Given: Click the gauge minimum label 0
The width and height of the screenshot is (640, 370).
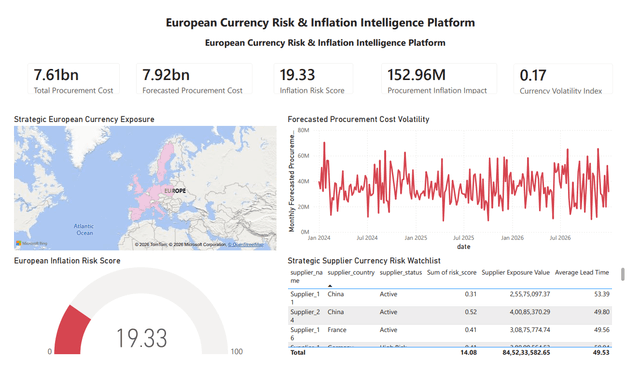Looking at the screenshot, I should pos(49,351).
